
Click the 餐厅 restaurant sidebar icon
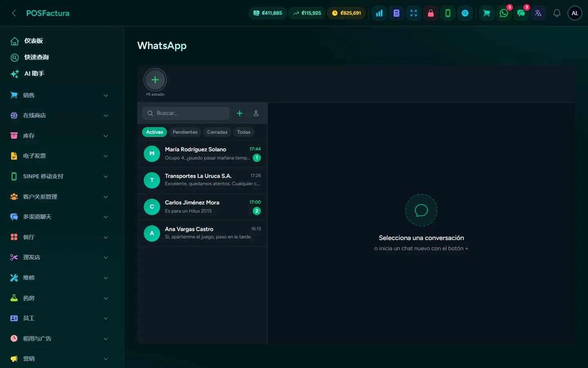tap(14, 237)
